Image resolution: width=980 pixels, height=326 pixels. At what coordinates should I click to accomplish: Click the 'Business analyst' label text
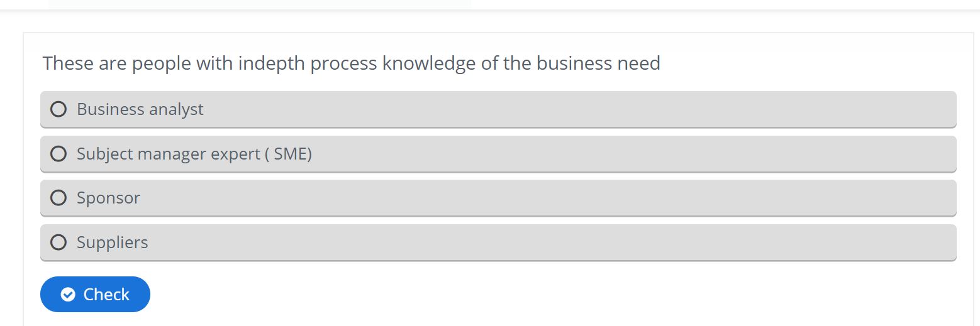coord(140,109)
